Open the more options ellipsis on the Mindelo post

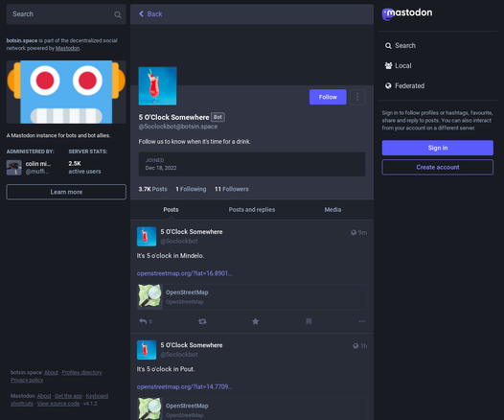(361, 321)
